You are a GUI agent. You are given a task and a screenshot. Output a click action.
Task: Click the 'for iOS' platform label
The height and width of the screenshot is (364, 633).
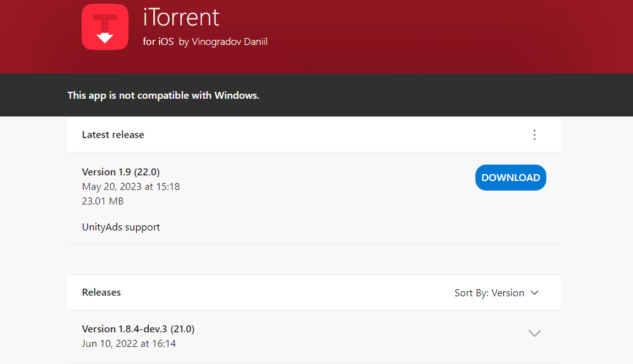[x=158, y=42]
